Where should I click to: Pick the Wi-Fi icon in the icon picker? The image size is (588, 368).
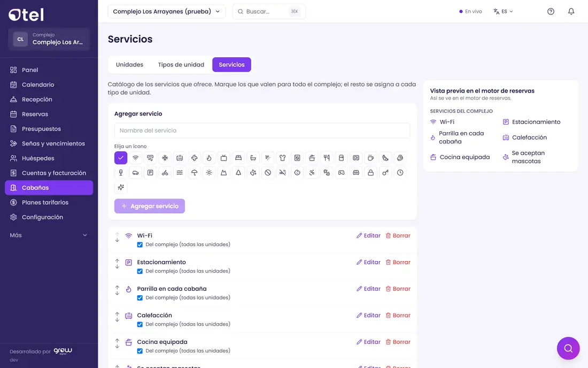click(x=135, y=158)
